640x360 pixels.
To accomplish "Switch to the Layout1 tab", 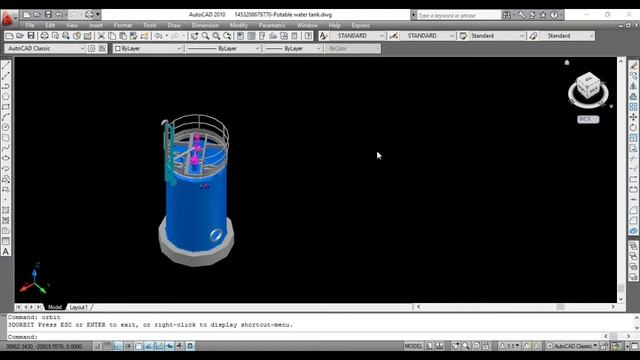I will (x=78, y=307).
